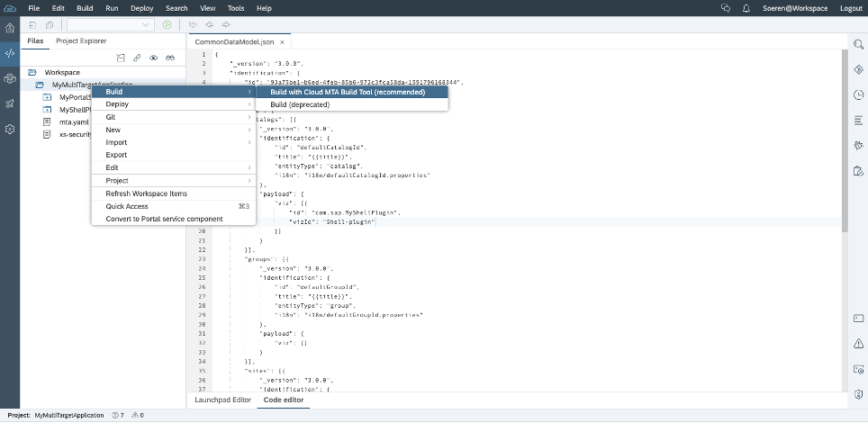This screenshot has width=868, height=423.
Task: Switch to the Code editor tab
Action: click(x=284, y=400)
